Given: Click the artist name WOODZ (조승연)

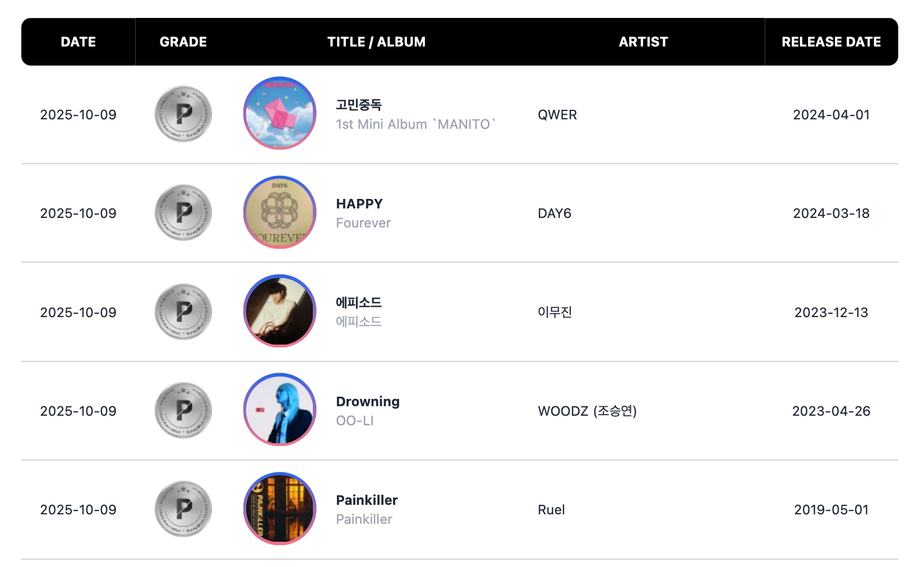Looking at the screenshot, I should point(587,411).
